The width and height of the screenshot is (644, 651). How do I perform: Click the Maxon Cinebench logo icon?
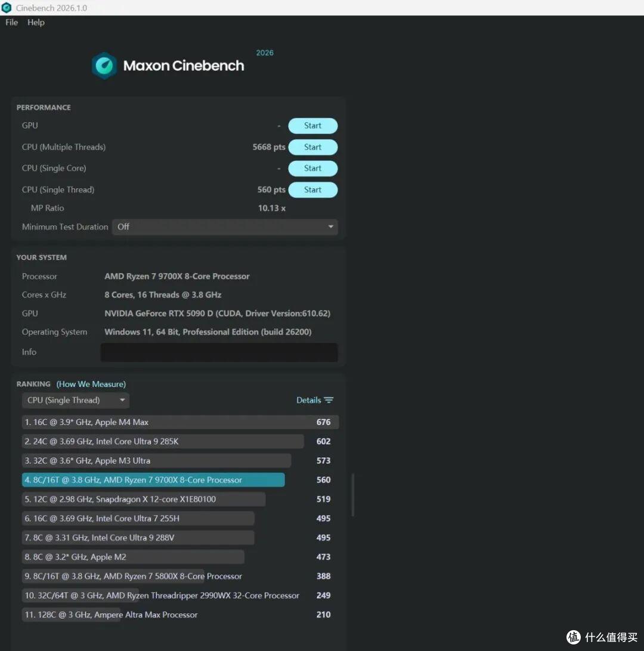coord(104,66)
